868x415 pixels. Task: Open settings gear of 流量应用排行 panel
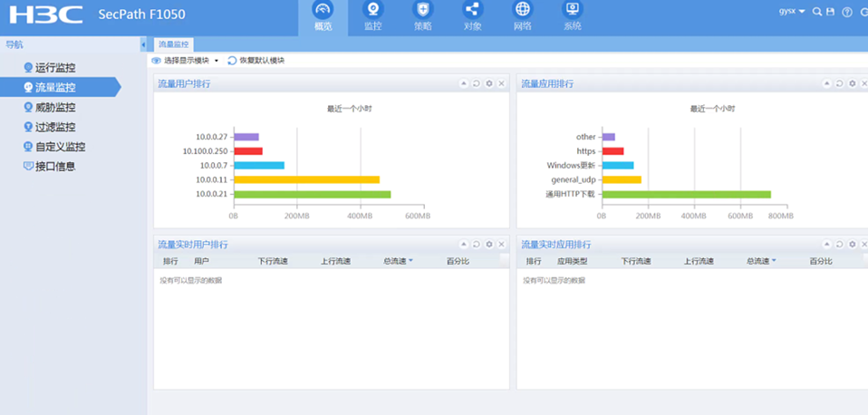(852, 83)
